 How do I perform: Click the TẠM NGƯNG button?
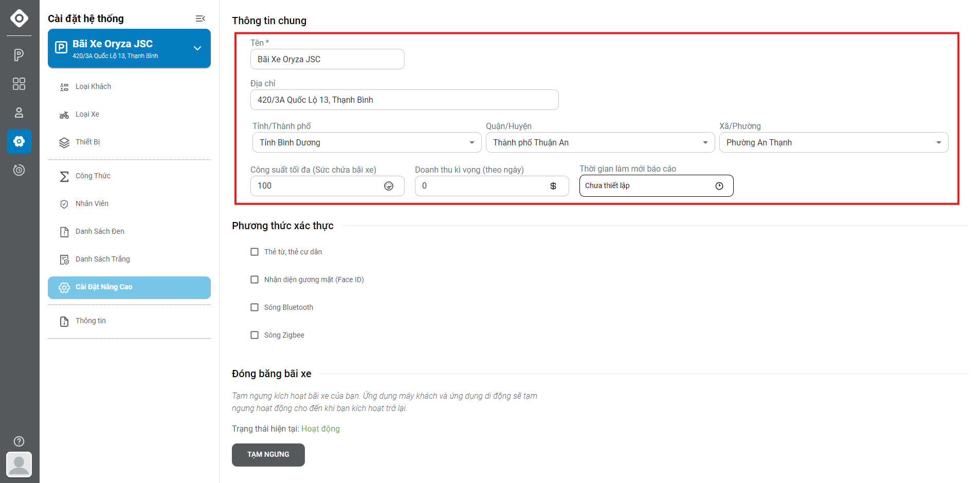tap(268, 455)
